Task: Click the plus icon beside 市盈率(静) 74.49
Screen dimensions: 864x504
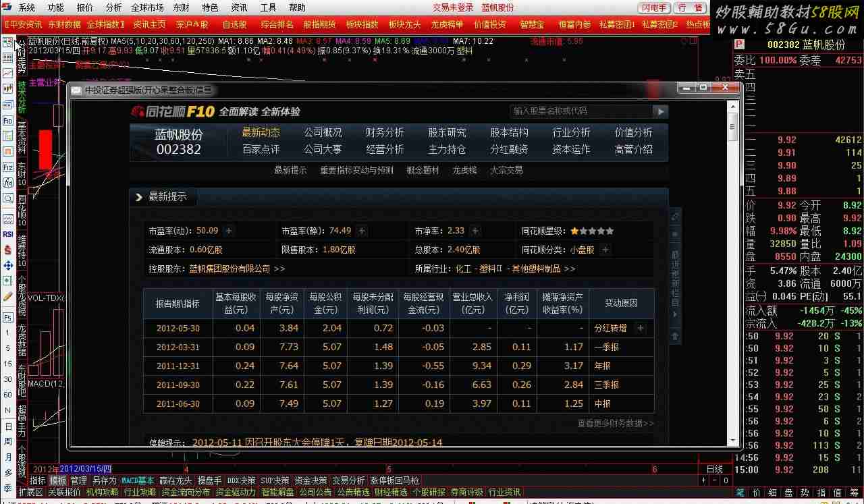Action: point(362,231)
